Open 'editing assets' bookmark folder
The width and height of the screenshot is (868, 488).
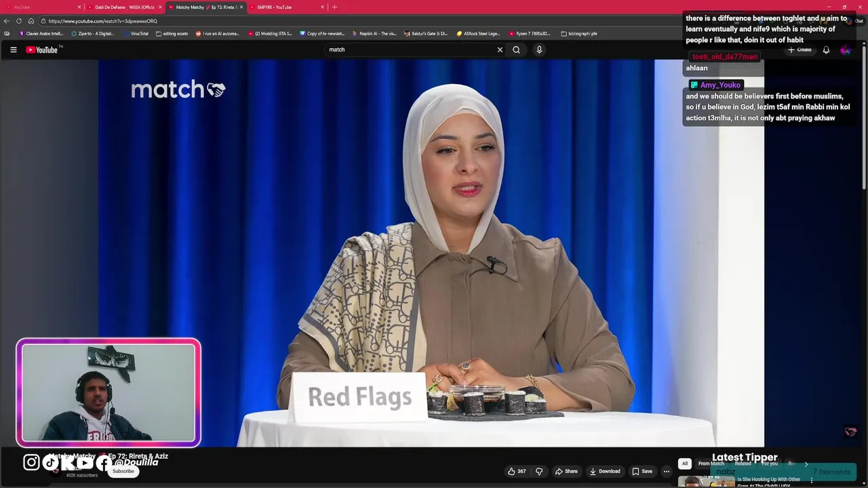172,33
